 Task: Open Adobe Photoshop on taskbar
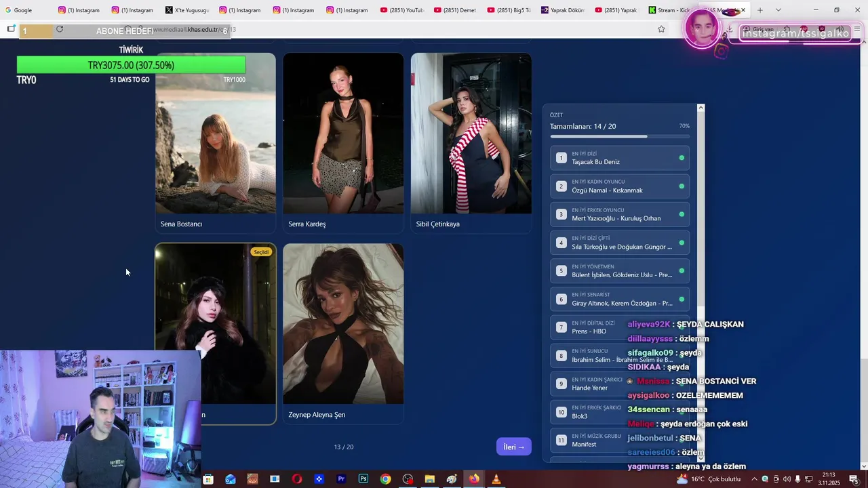click(363, 479)
